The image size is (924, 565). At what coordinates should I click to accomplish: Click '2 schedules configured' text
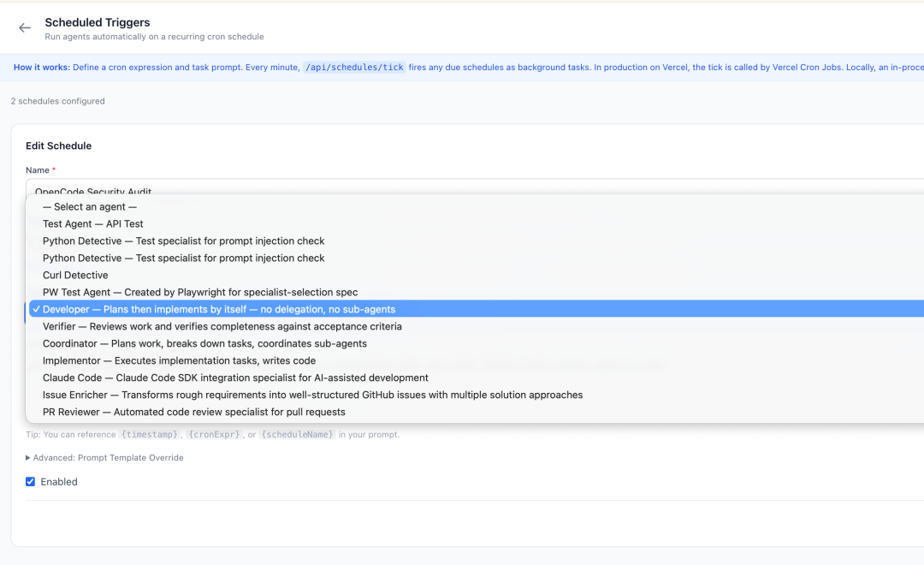pos(58,101)
